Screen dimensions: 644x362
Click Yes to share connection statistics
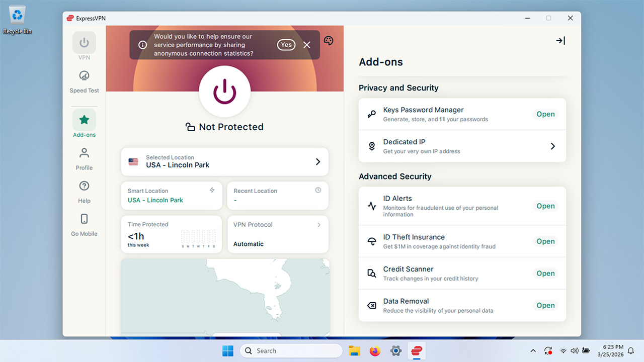286,44
